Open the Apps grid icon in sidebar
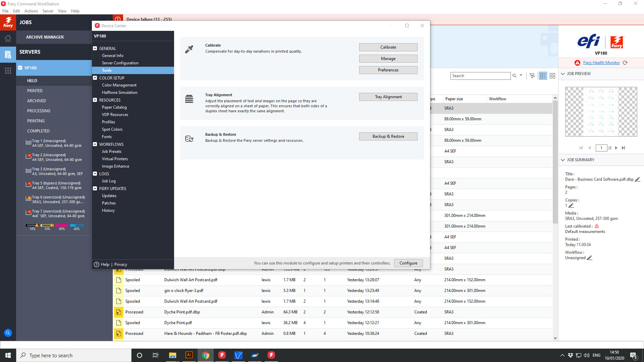Image resolution: width=644 pixels, height=362 pixels. point(8,70)
